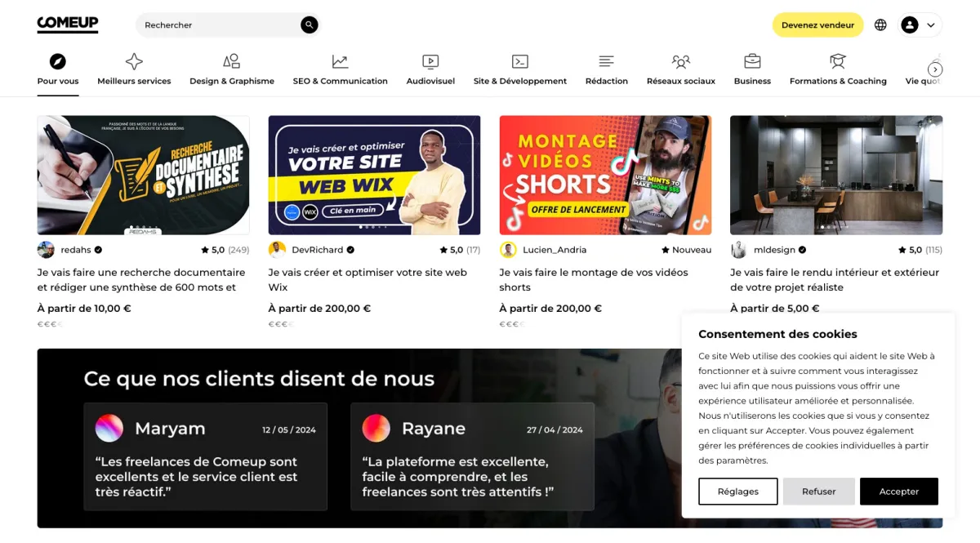Click the À partir de 10,00 € price
This screenshot has height=543, width=980.
coord(84,309)
